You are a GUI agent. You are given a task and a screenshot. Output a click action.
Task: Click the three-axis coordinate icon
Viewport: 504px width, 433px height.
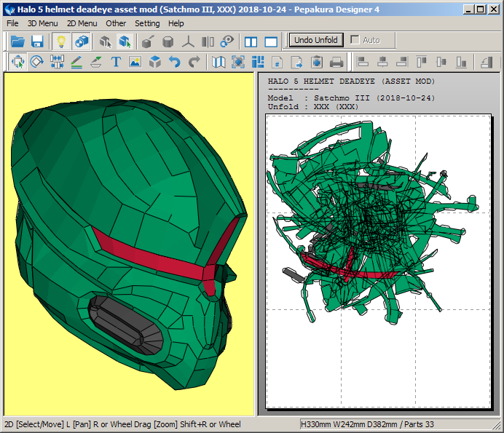(x=188, y=41)
